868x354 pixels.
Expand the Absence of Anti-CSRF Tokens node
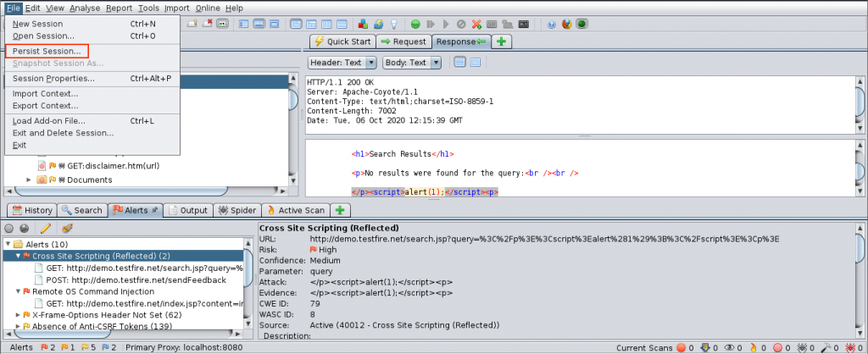coord(18,326)
